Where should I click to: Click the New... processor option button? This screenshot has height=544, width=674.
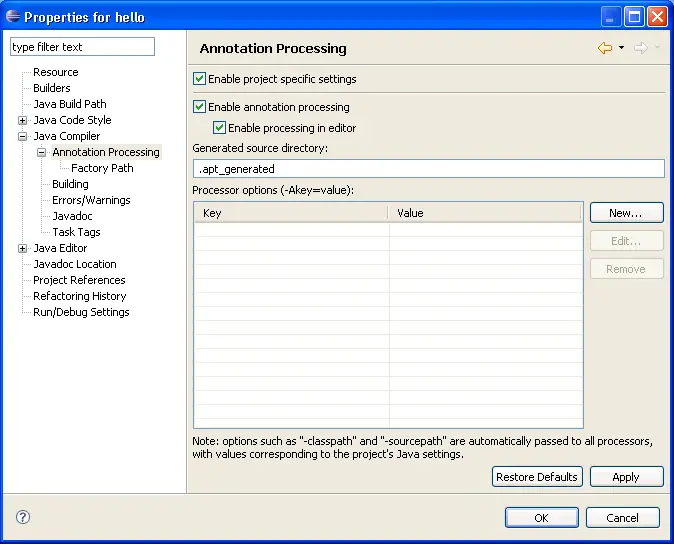coord(626,213)
